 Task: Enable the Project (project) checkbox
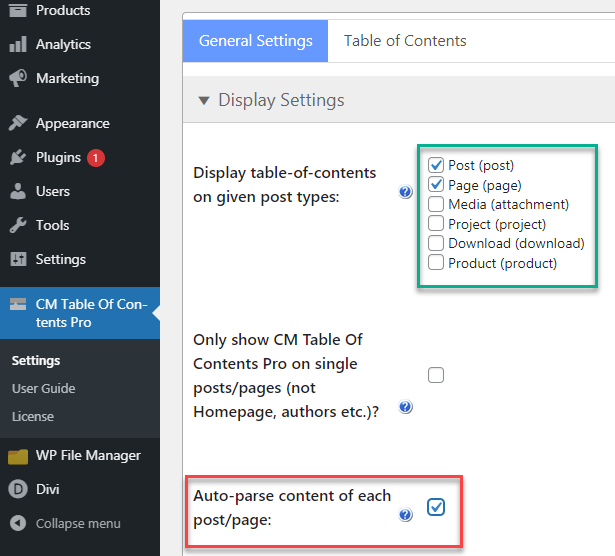(x=436, y=223)
